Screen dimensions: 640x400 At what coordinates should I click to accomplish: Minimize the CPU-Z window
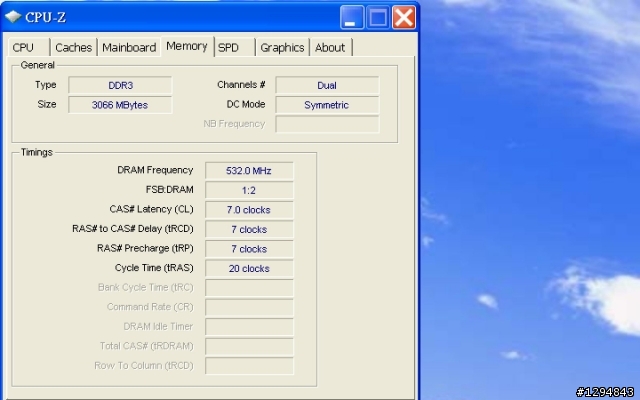[x=352, y=17]
